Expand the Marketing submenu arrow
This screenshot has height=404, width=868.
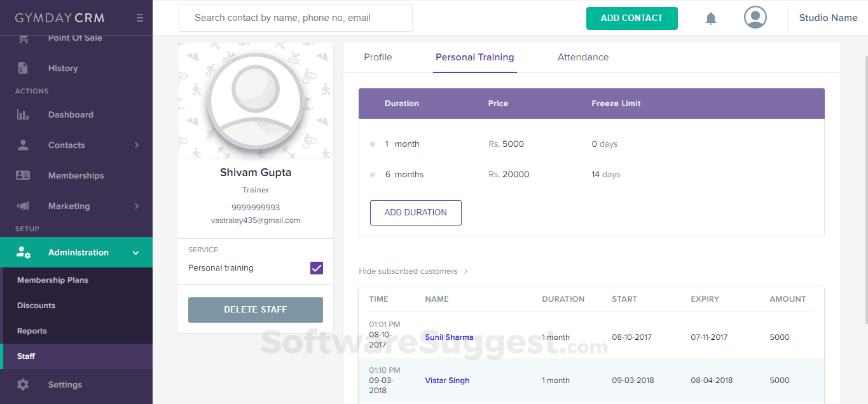click(137, 206)
